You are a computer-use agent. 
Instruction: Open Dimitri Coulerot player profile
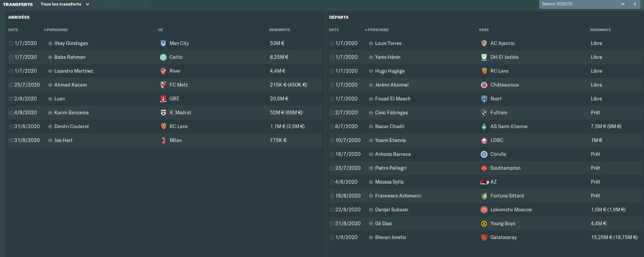click(x=72, y=127)
